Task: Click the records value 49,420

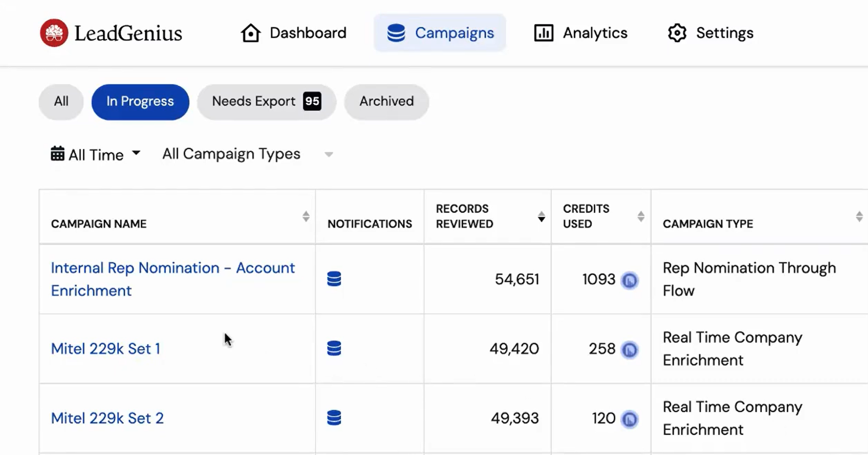Action: (514, 349)
